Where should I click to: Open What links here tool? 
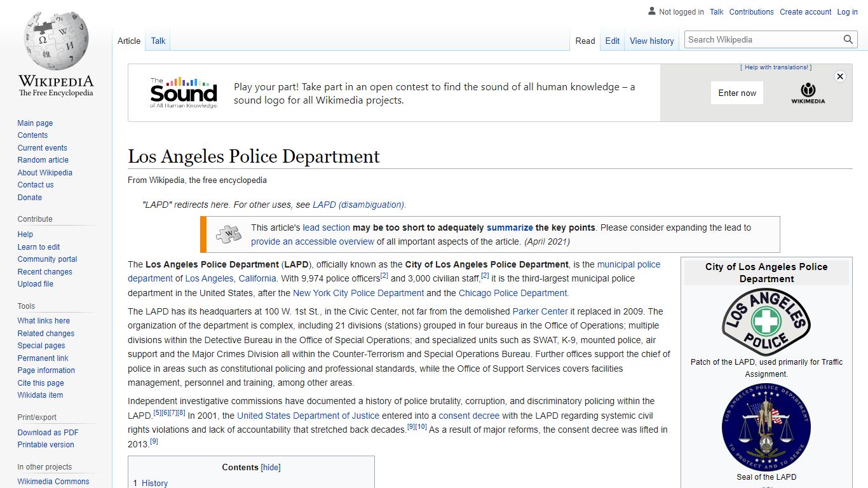[44, 321]
